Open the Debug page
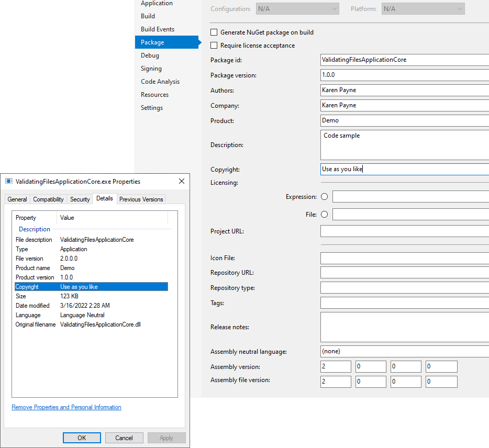 pyautogui.click(x=150, y=55)
